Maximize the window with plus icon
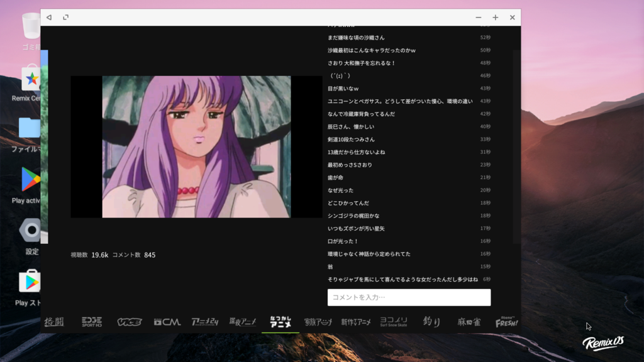Image resolution: width=644 pixels, height=362 pixels. pos(496,18)
